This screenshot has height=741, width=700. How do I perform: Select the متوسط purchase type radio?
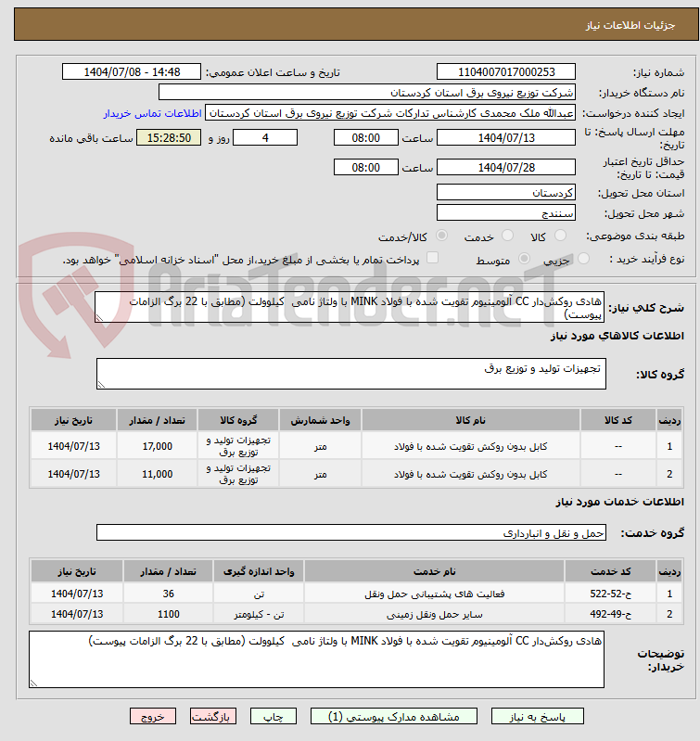524,259
